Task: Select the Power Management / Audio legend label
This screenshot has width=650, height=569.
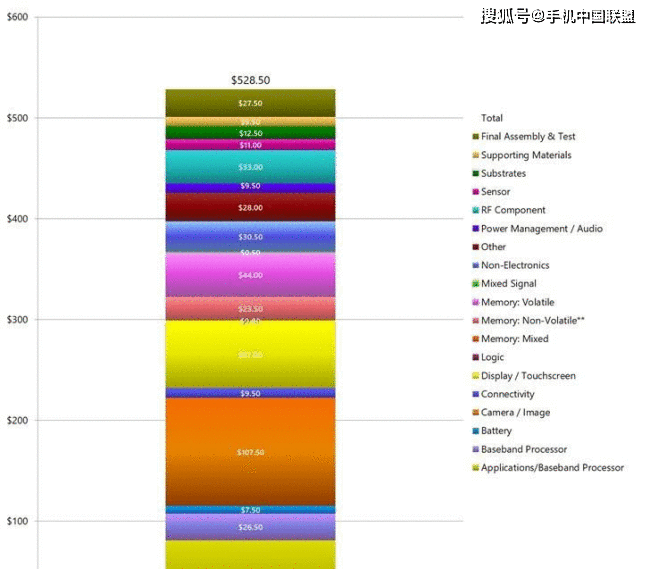Action: [x=541, y=229]
